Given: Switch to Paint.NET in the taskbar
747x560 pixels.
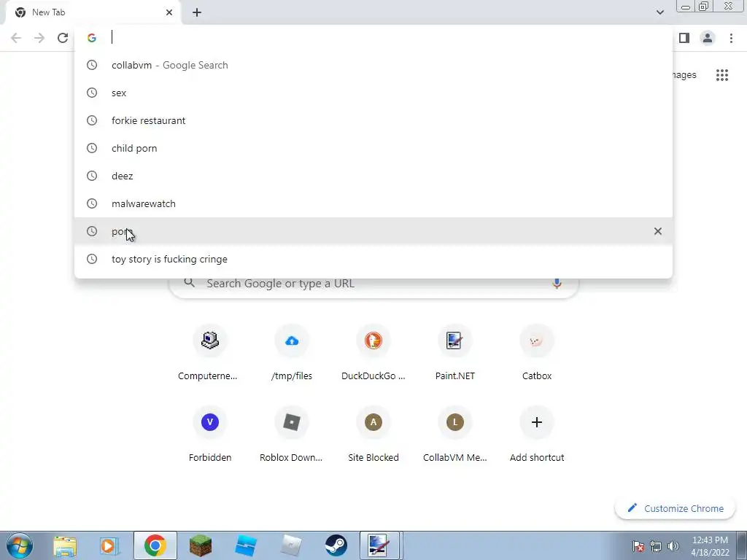Looking at the screenshot, I should click(x=379, y=545).
